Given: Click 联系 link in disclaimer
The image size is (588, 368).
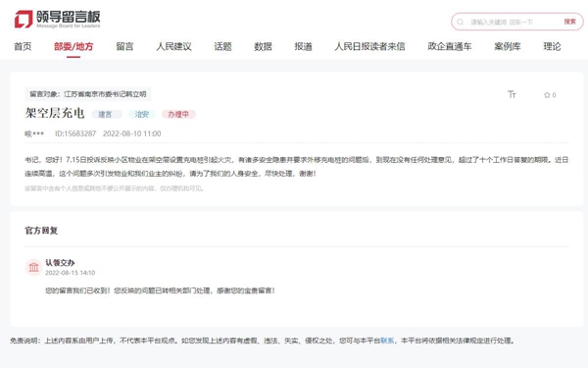Looking at the screenshot, I should pos(387,341).
